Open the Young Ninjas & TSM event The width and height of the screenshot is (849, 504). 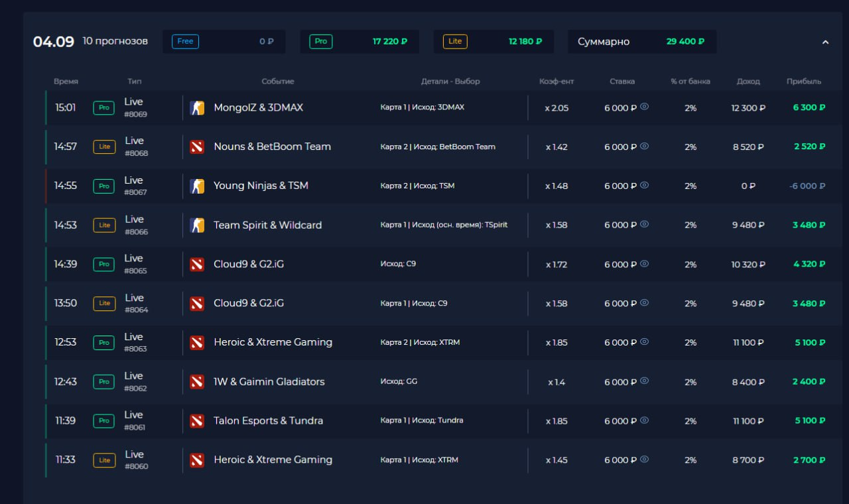[x=261, y=186]
